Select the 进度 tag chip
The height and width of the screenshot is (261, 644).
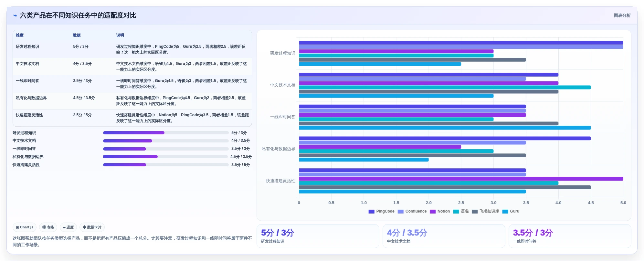68,227
